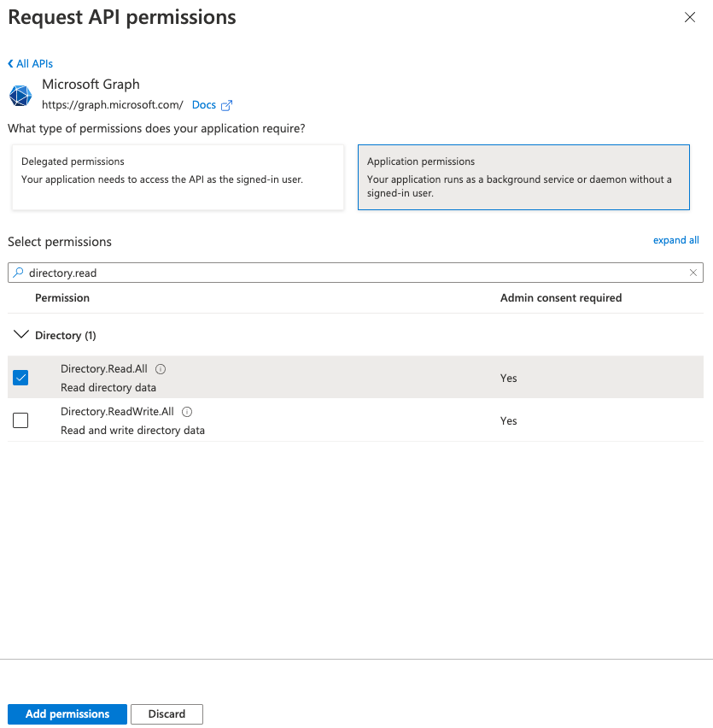The image size is (713, 728).
Task: Click the Directory.Read.All permission name
Action: coord(104,368)
